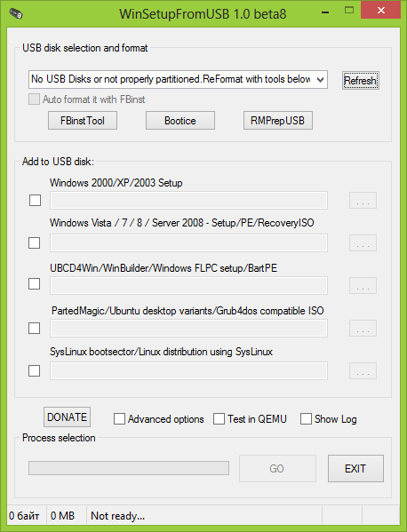The image size is (407, 532).
Task: Browse for SysLinux distribution folder
Action: click(x=363, y=371)
